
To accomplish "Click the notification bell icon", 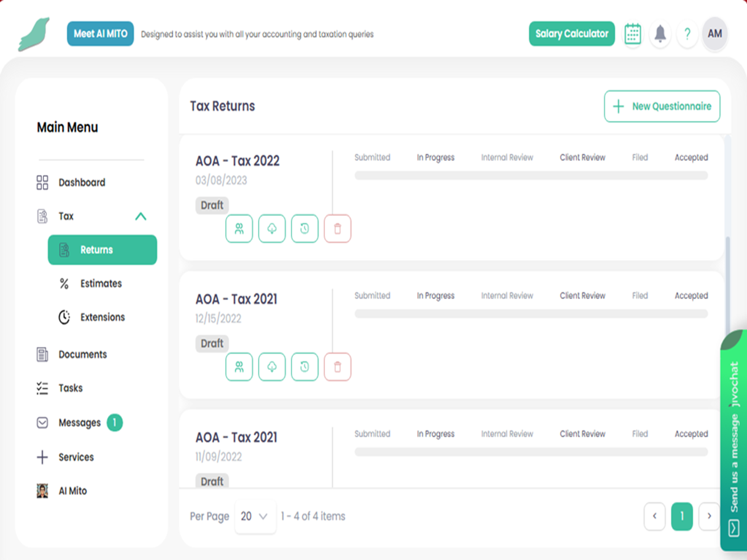I will point(660,34).
